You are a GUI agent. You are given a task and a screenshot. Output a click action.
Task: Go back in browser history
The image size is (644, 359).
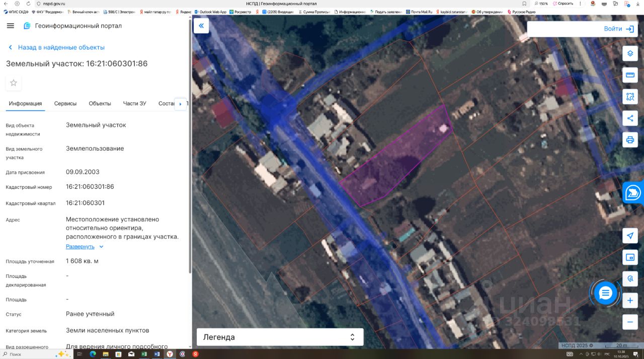point(6,4)
